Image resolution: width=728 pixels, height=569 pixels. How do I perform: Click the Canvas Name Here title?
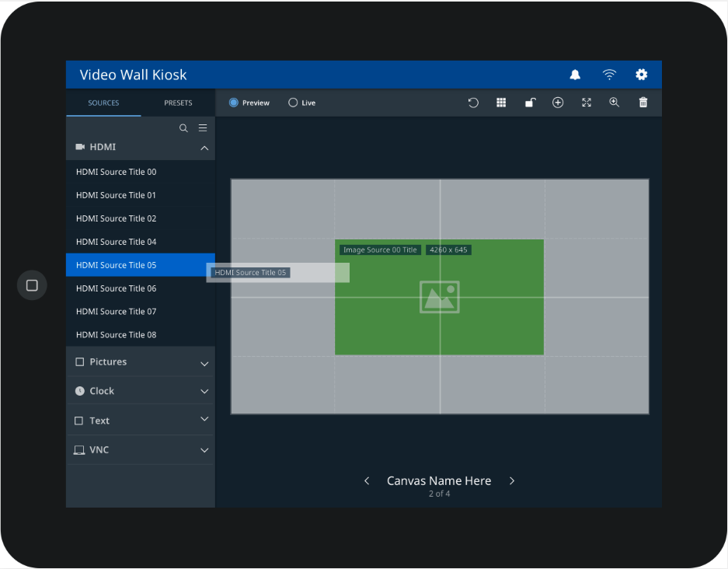[439, 480]
